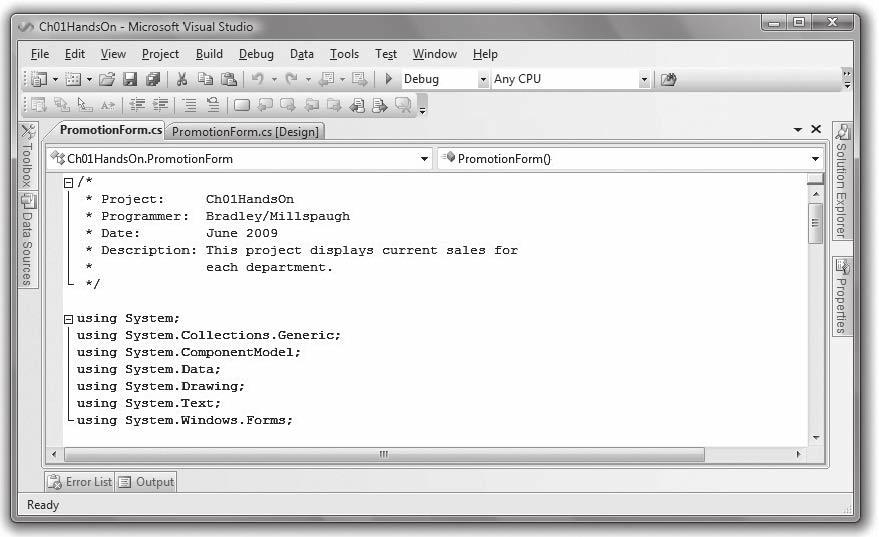This screenshot has width=879, height=537.
Task: Open the New Project dropdown arrow
Action: point(55,80)
